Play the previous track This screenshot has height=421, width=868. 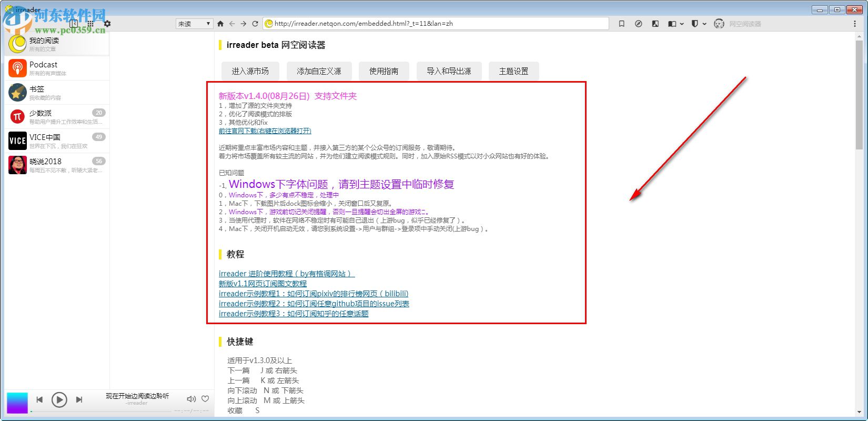(x=39, y=400)
